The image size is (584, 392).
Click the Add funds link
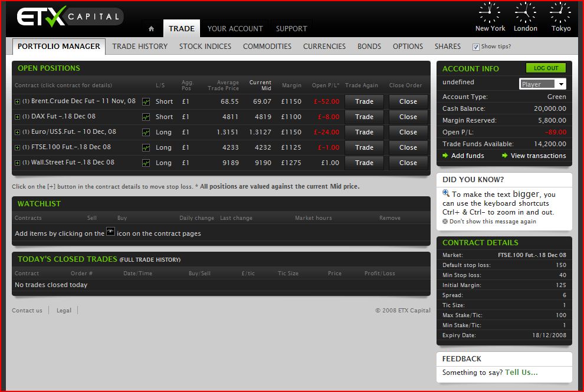tap(467, 156)
